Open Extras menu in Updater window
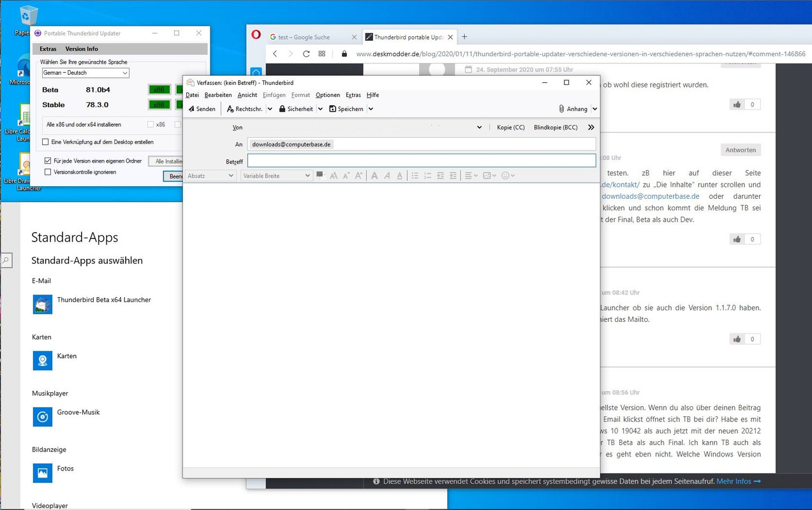This screenshot has height=510, width=812. tap(48, 49)
